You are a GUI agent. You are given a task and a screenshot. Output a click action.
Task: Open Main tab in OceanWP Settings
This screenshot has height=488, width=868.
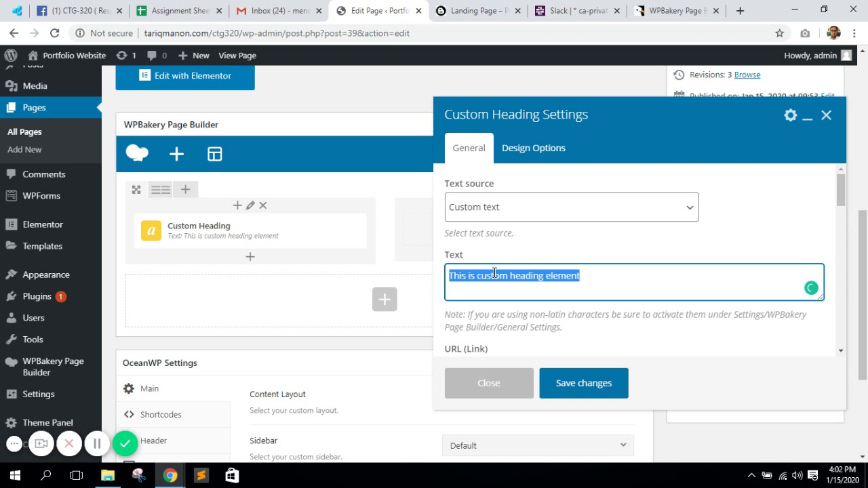[174, 388]
